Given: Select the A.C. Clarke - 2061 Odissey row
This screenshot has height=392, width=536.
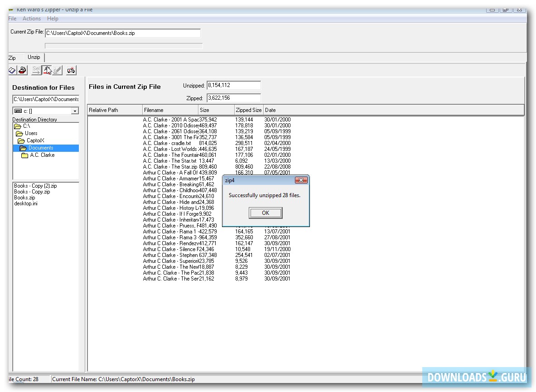Looking at the screenshot, I should (x=217, y=131).
